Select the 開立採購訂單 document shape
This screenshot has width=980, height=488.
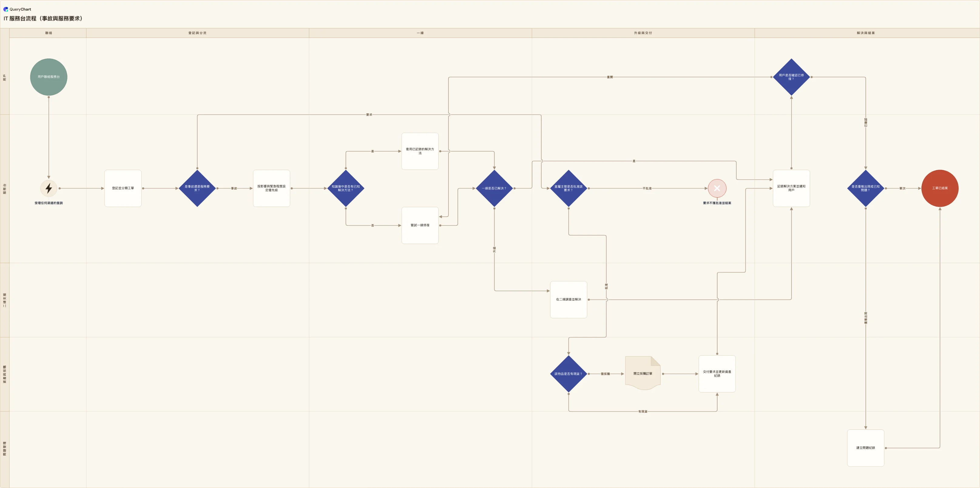[x=643, y=373]
